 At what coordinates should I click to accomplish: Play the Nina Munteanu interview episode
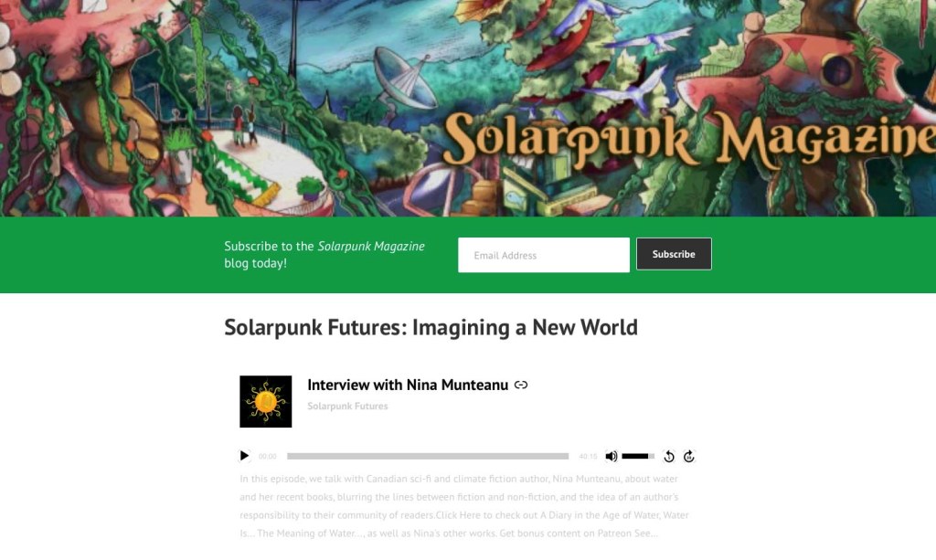pos(244,456)
